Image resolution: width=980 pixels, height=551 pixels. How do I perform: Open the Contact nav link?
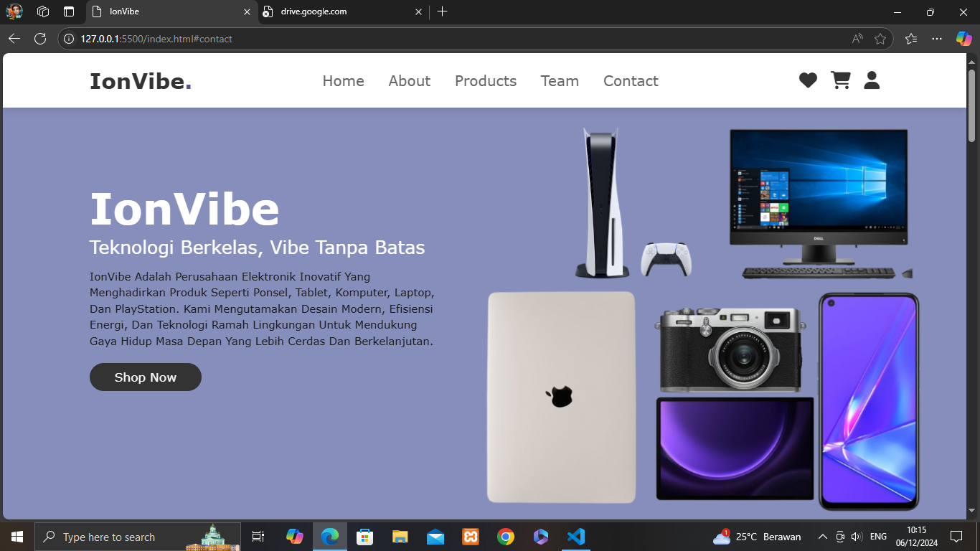(631, 81)
